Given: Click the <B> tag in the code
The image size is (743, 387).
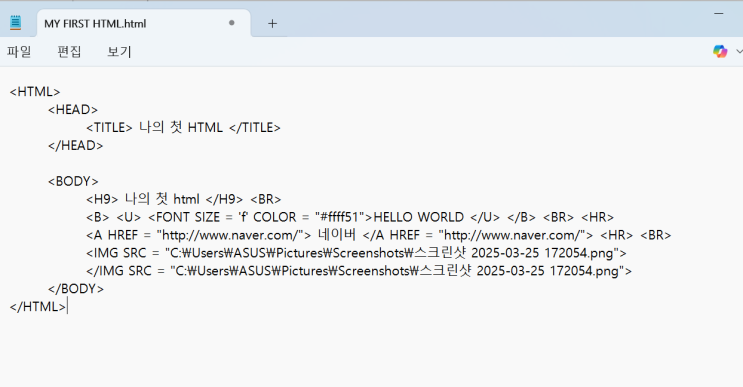Looking at the screenshot, I should pos(98,217).
